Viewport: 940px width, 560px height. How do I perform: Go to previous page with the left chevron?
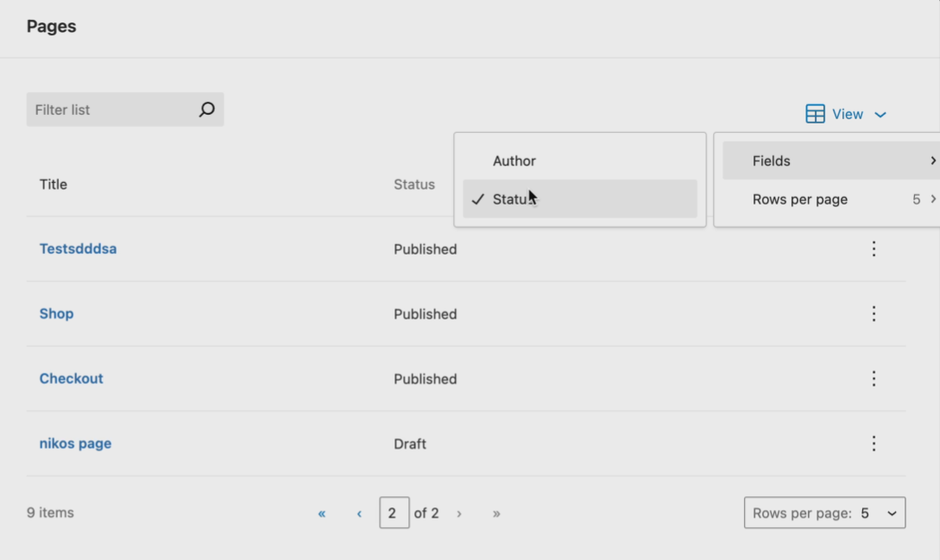(358, 513)
